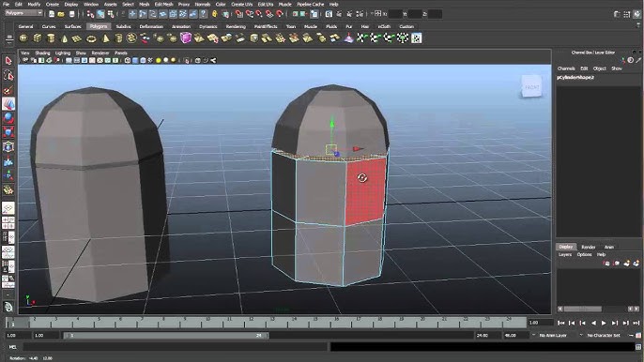Click the Scale tool in the toolbox
Screen dimensions: 644x362
[x=8, y=132]
